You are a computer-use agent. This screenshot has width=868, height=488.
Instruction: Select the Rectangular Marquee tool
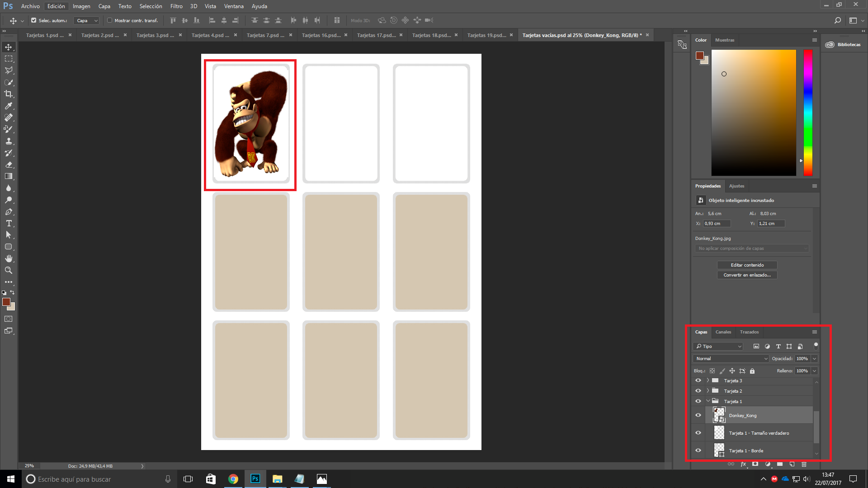pos(9,59)
